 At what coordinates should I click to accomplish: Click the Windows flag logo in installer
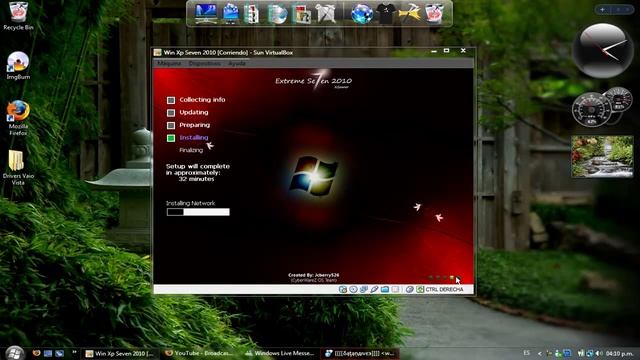click(x=313, y=175)
